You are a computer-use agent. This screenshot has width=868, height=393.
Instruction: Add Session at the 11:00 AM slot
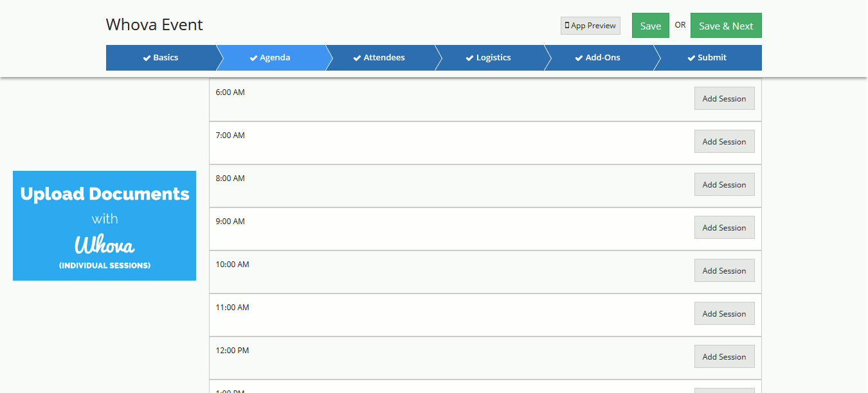pos(724,314)
